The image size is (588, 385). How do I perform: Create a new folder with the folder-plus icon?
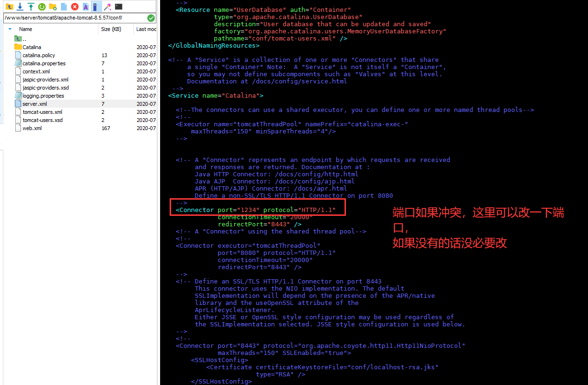[x=53, y=7]
